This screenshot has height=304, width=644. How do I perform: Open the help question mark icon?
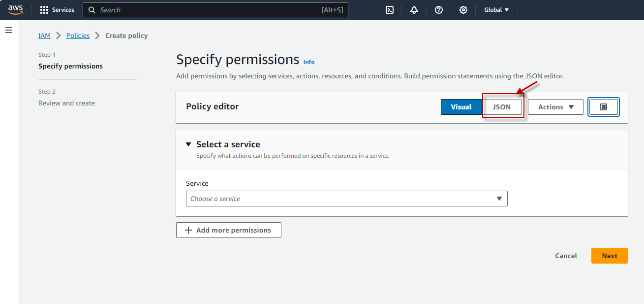pos(439,10)
